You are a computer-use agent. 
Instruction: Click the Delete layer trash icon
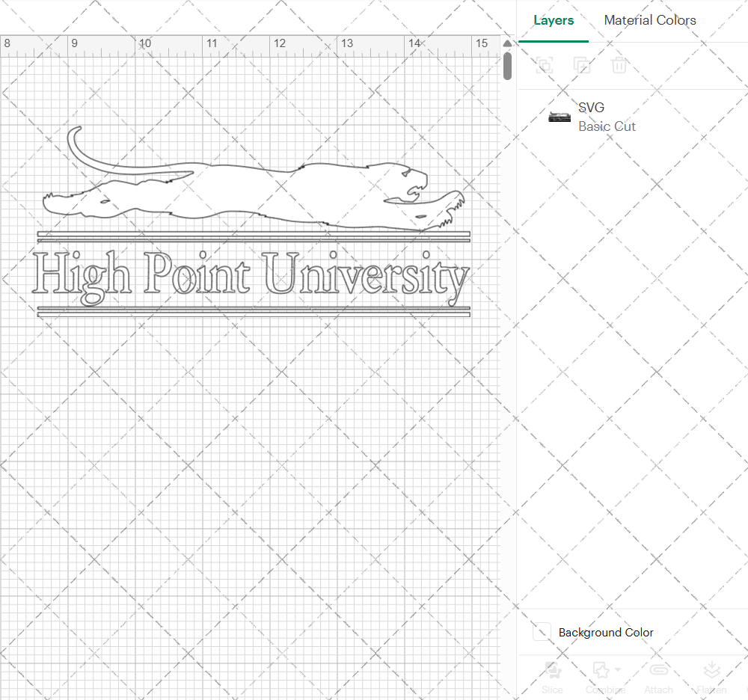coord(619,65)
